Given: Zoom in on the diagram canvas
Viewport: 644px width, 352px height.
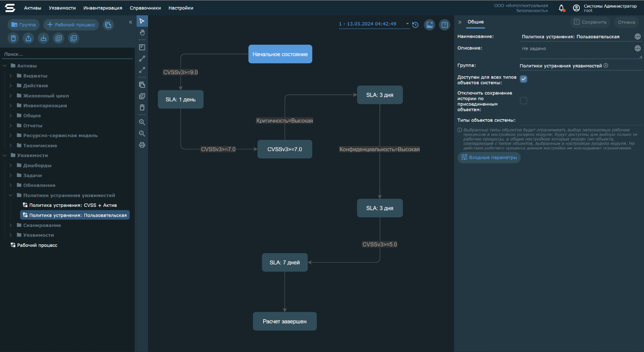Looking at the screenshot, I should [x=142, y=122].
